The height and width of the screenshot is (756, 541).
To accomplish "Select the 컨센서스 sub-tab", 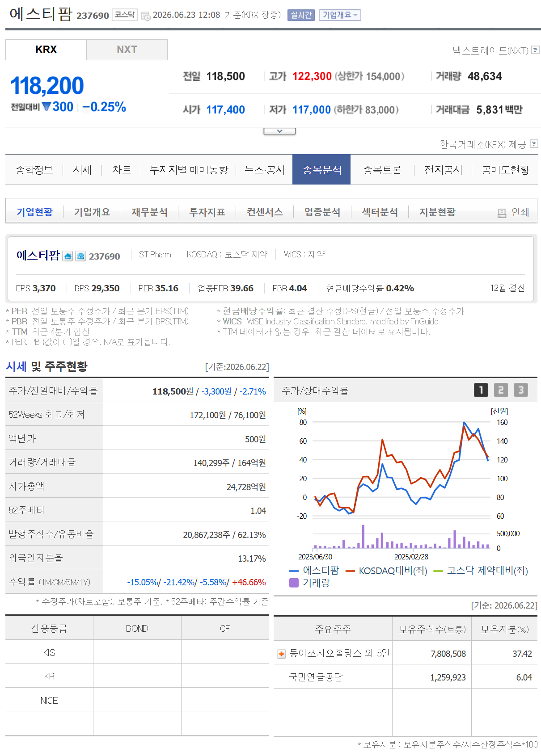I will pyautogui.click(x=265, y=212).
